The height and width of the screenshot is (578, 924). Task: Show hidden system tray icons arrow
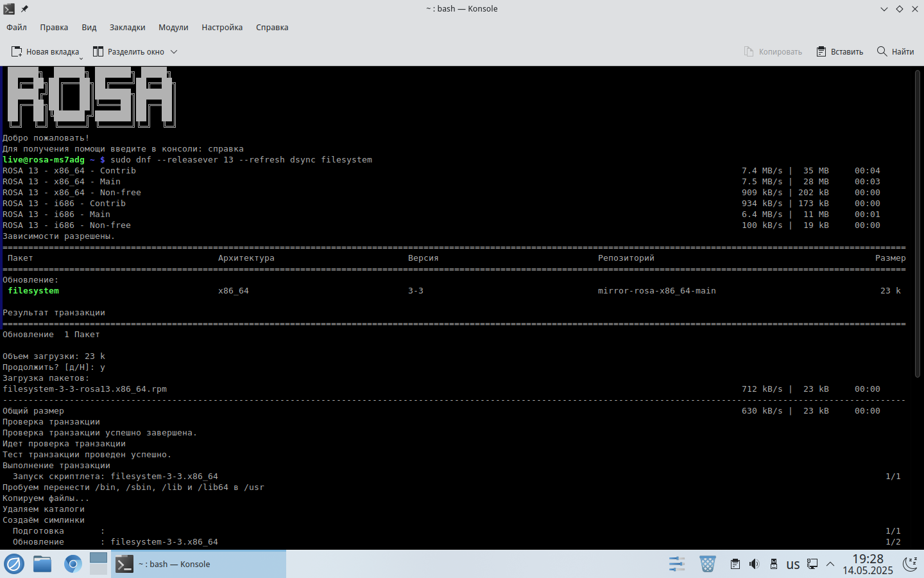pos(830,564)
